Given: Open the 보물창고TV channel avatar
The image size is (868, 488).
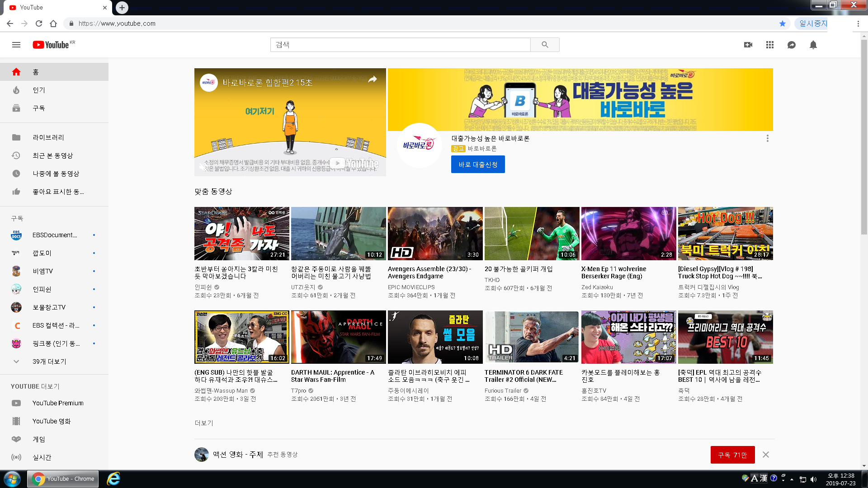Looking at the screenshot, I should pos(16,307).
